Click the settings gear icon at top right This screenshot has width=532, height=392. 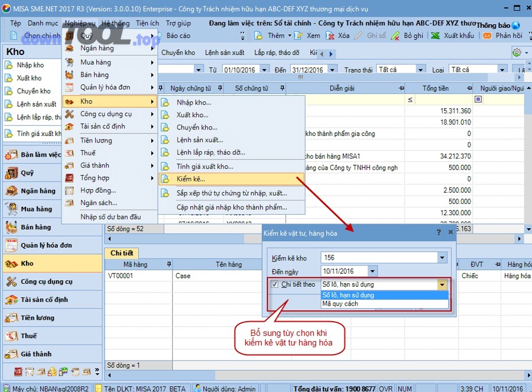(x=516, y=53)
